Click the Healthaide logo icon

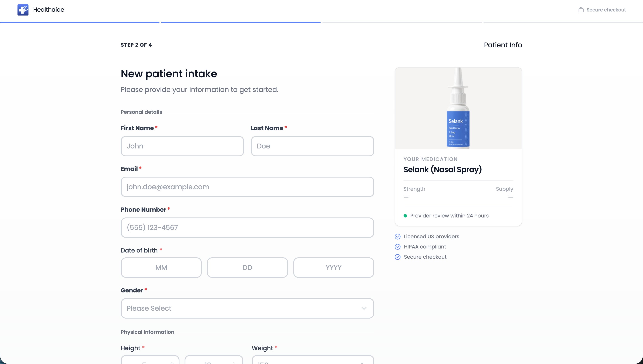(x=23, y=10)
